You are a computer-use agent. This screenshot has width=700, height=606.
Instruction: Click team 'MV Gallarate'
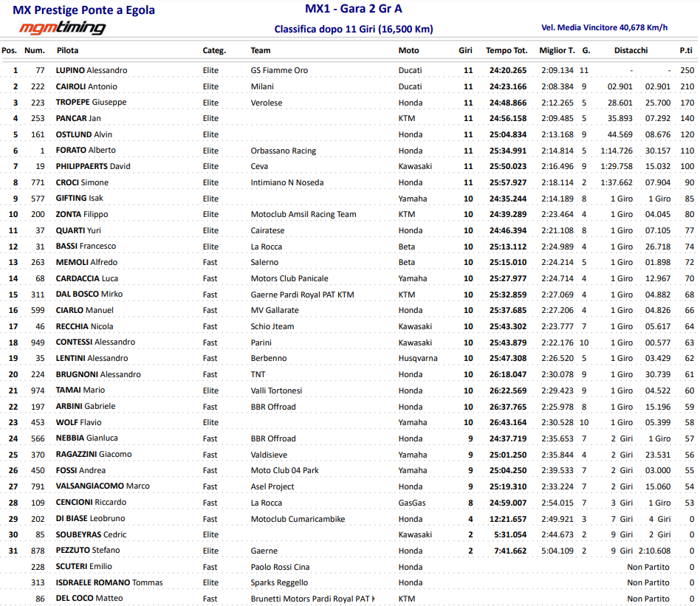pos(275,310)
